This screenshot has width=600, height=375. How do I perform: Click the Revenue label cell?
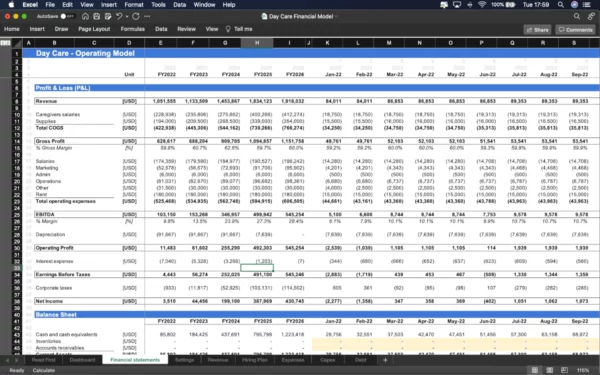(x=46, y=101)
